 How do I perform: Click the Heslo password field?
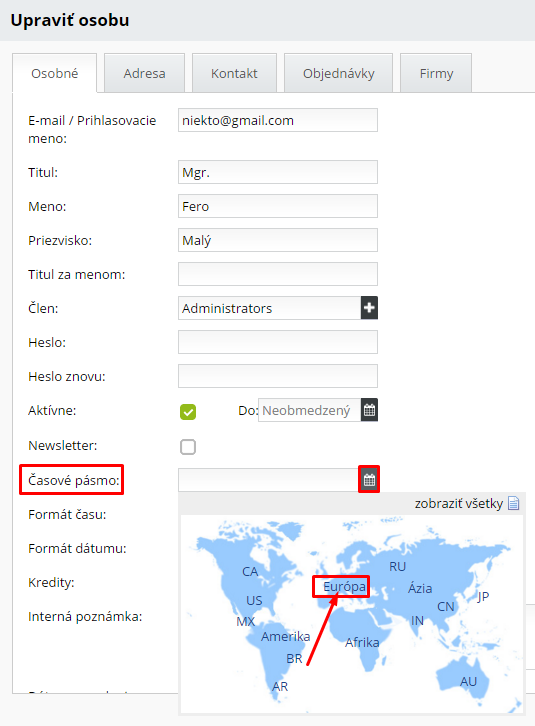(278, 342)
